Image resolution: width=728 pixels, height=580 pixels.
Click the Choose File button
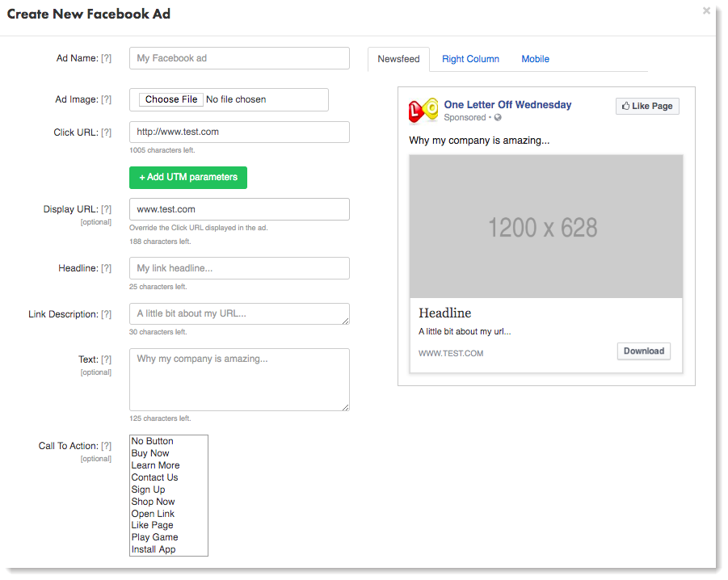click(170, 99)
